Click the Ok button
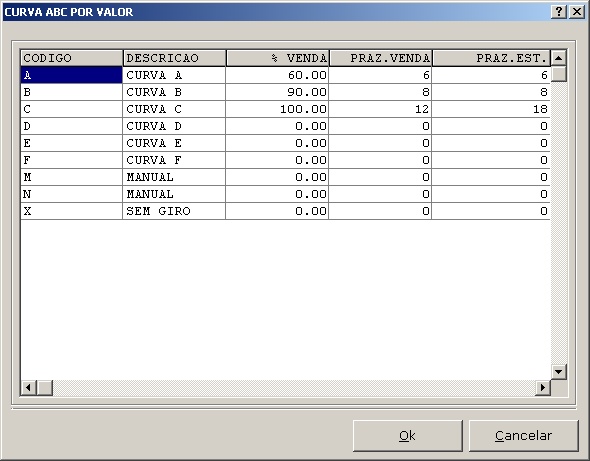590x461 pixels. click(408, 436)
